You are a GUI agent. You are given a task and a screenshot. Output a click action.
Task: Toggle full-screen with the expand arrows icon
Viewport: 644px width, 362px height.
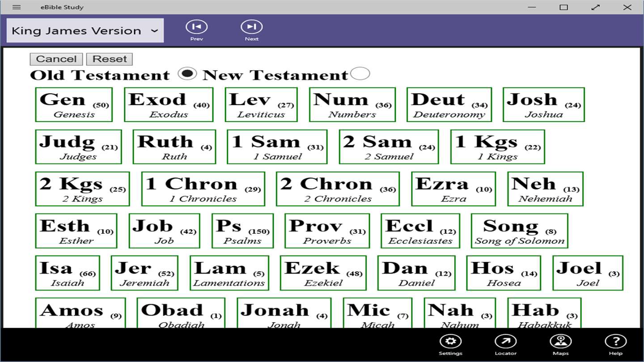(595, 7)
